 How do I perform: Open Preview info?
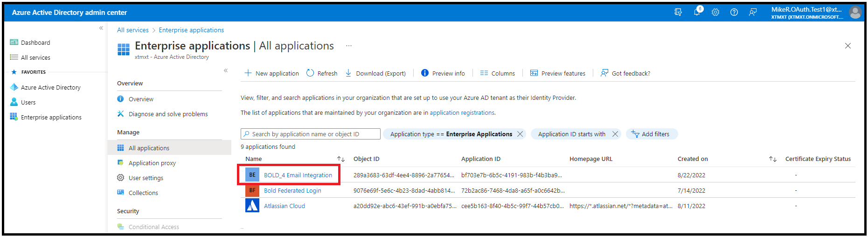pyautogui.click(x=443, y=73)
